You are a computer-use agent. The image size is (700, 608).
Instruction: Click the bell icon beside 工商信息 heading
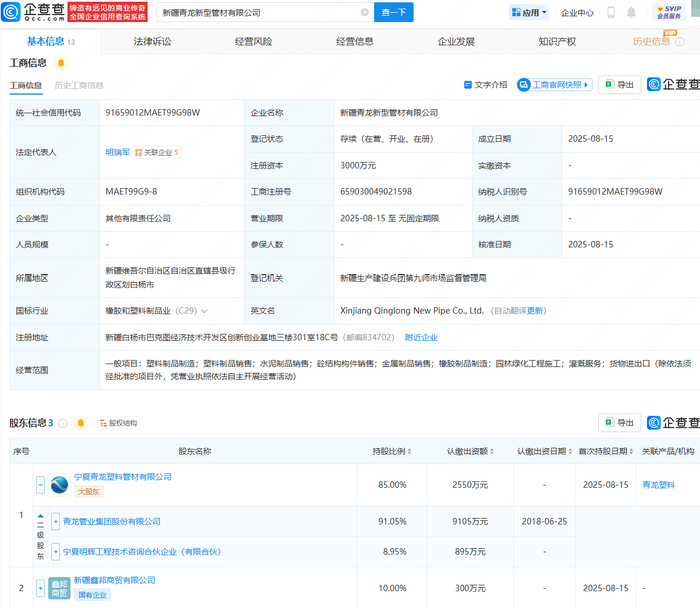click(x=61, y=63)
